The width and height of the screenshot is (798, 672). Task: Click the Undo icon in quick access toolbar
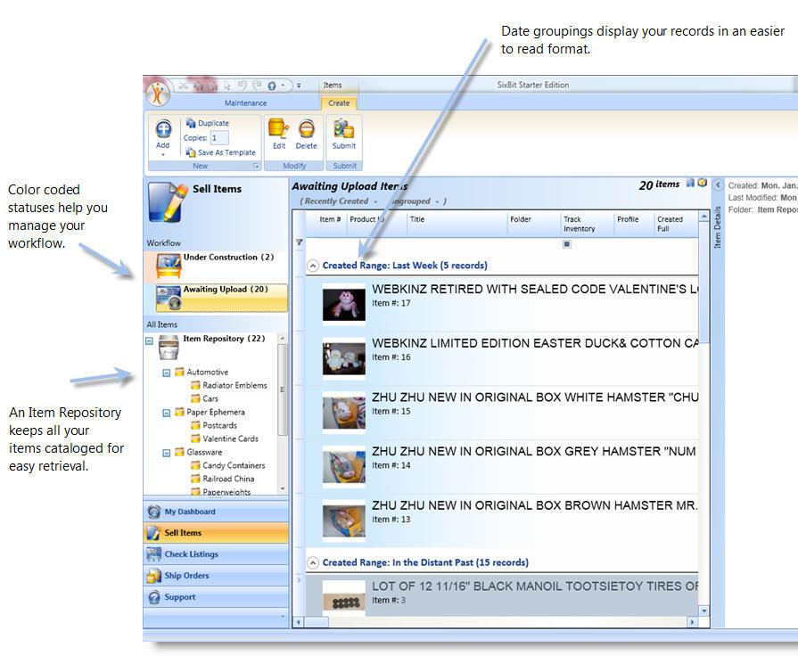point(243,85)
